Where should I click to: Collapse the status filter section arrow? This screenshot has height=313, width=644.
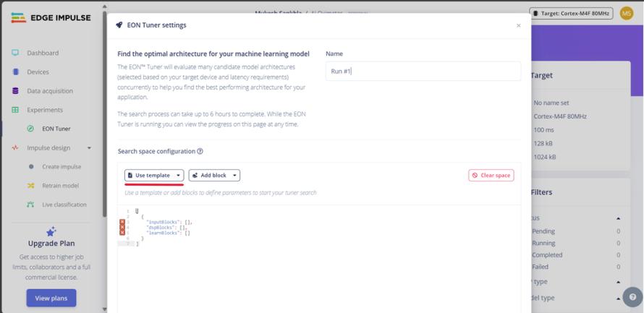click(619, 218)
